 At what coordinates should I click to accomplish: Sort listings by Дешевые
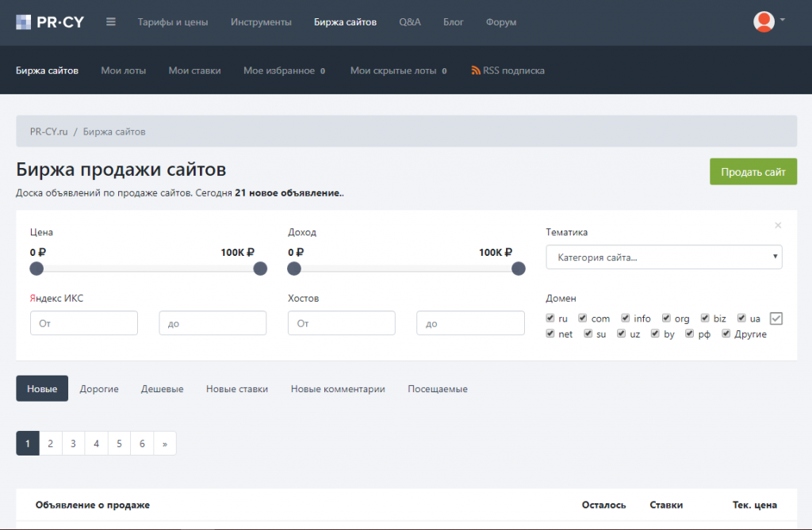point(162,389)
